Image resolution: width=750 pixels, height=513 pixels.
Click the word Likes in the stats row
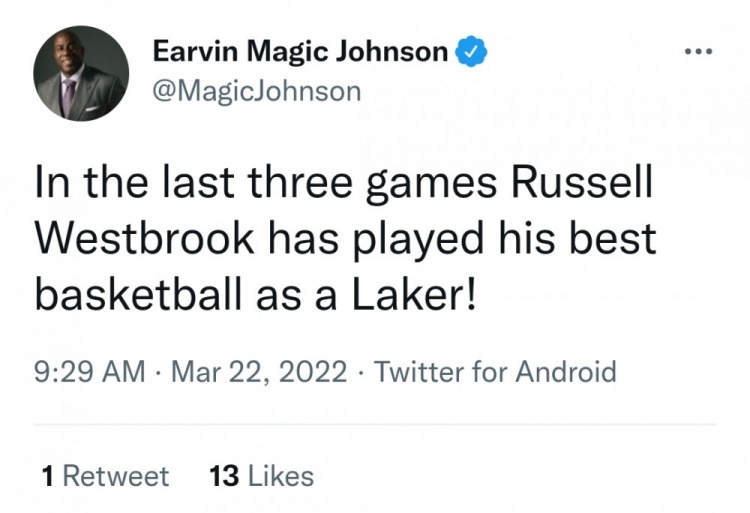coord(280,476)
